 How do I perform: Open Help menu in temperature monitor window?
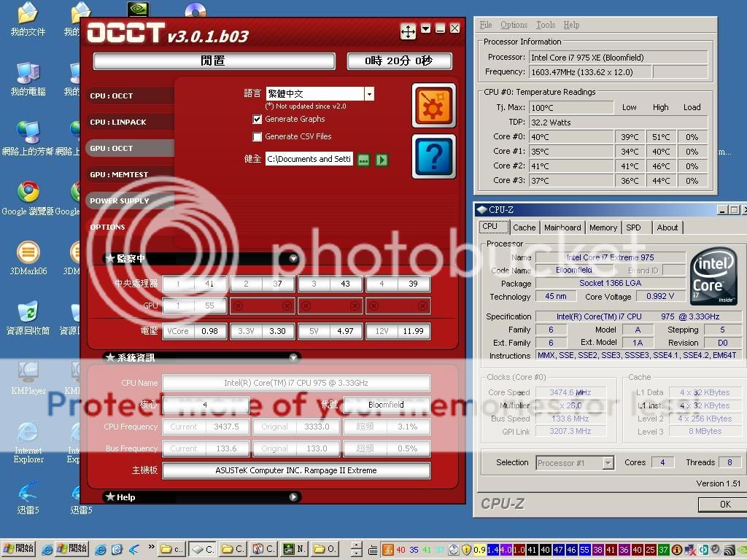pyautogui.click(x=571, y=25)
